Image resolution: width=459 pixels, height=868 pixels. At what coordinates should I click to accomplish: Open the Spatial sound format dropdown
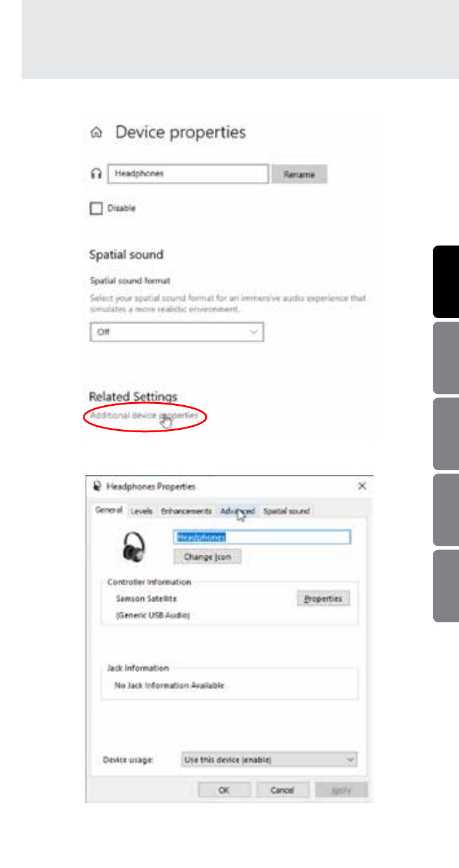pos(176,331)
